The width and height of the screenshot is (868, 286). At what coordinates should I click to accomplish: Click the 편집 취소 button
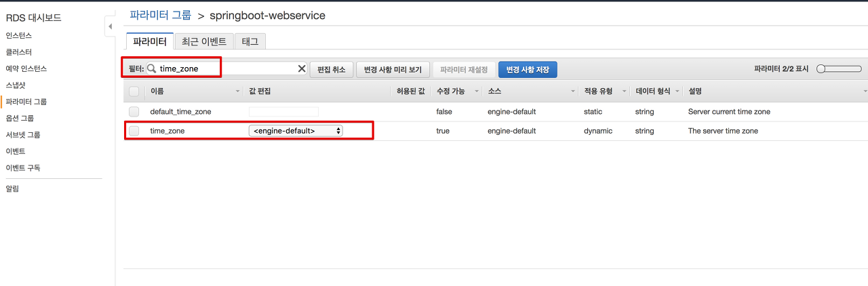332,69
